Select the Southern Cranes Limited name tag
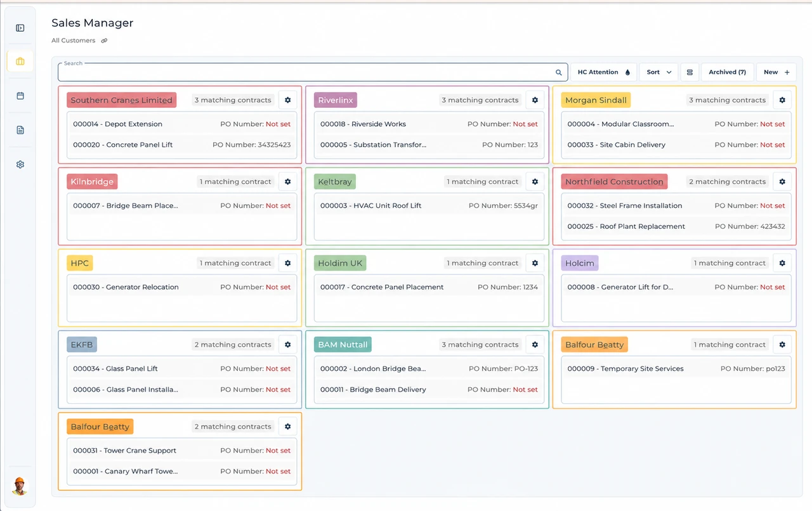Viewport: 812px width, 511px height. (x=121, y=100)
